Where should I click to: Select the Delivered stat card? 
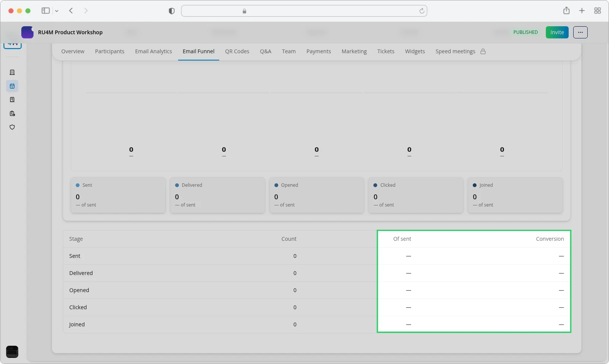217,195
